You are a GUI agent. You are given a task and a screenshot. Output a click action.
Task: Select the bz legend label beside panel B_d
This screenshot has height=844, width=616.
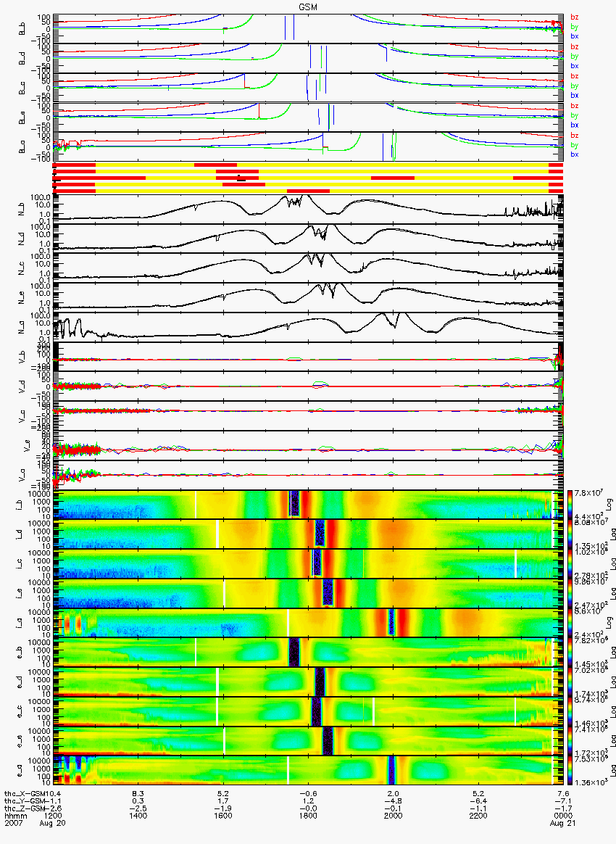point(575,47)
